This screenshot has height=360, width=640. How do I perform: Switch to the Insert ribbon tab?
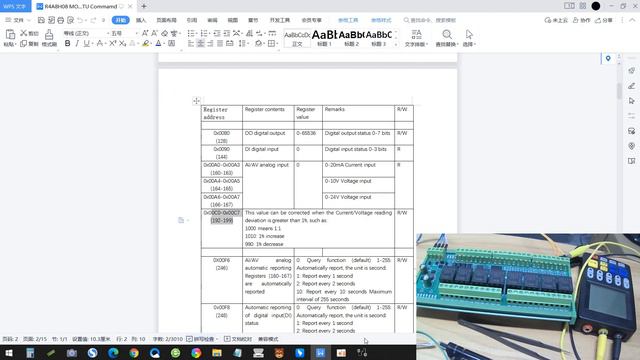point(141,20)
